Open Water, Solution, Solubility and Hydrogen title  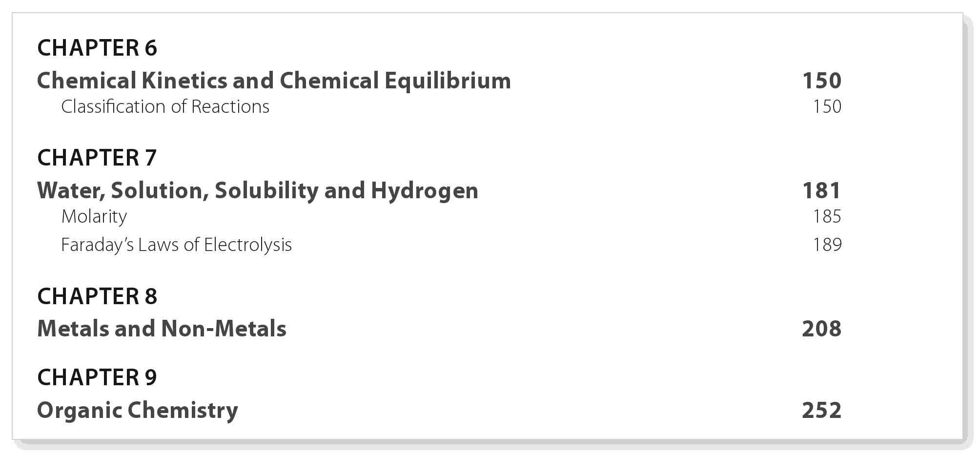tap(258, 190)
